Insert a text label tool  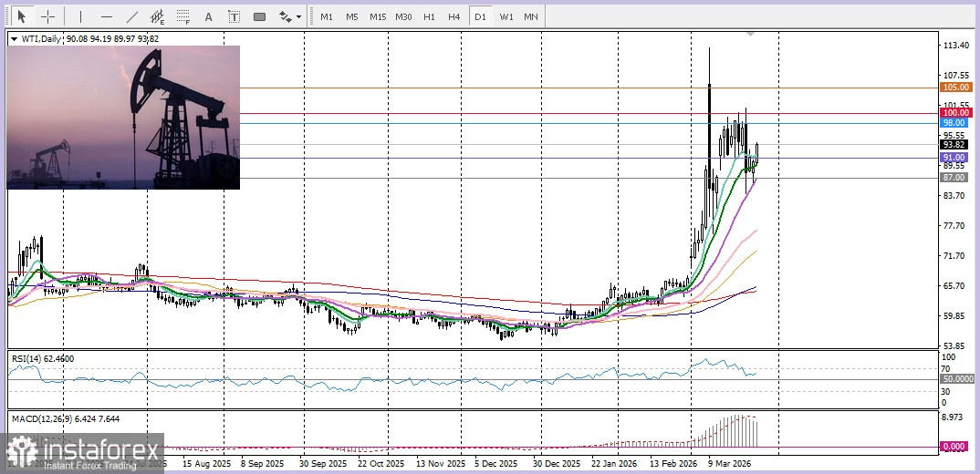point(235,16)
